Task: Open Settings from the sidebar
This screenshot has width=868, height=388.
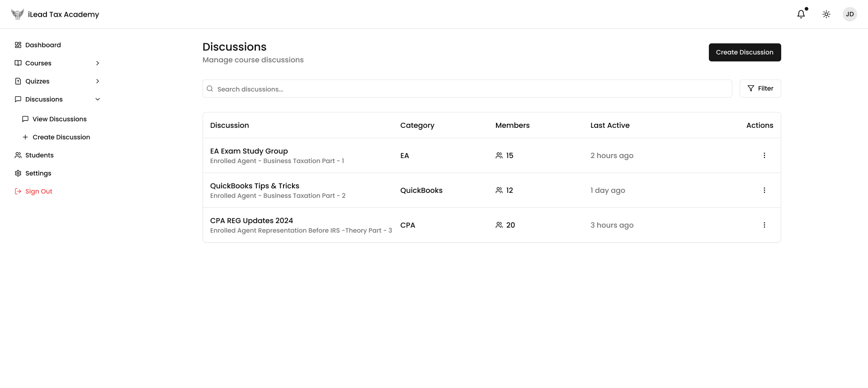Action: point(38,173)
